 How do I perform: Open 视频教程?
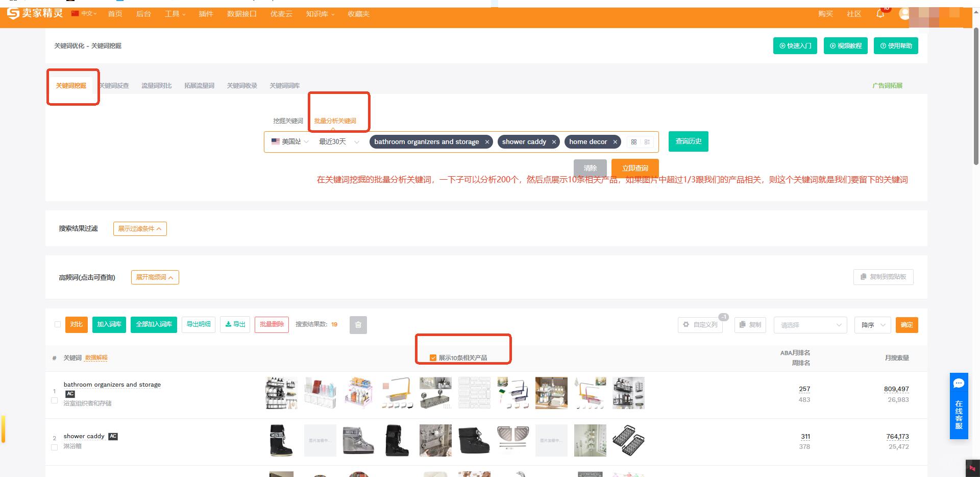tap(846, 46)
